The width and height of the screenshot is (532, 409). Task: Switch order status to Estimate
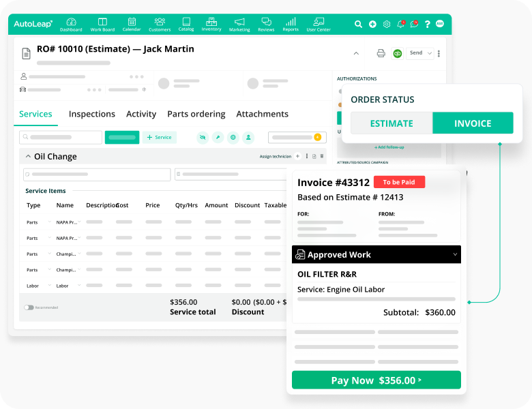click(x=391, y=123)
